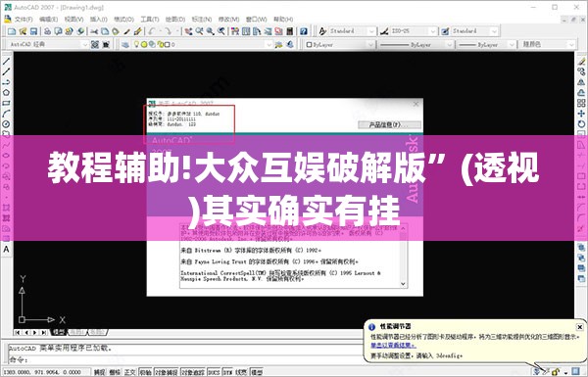Click the Zoom Previous icon
The height and width of the screenshot is (377, 588).
tap(221, 31)
